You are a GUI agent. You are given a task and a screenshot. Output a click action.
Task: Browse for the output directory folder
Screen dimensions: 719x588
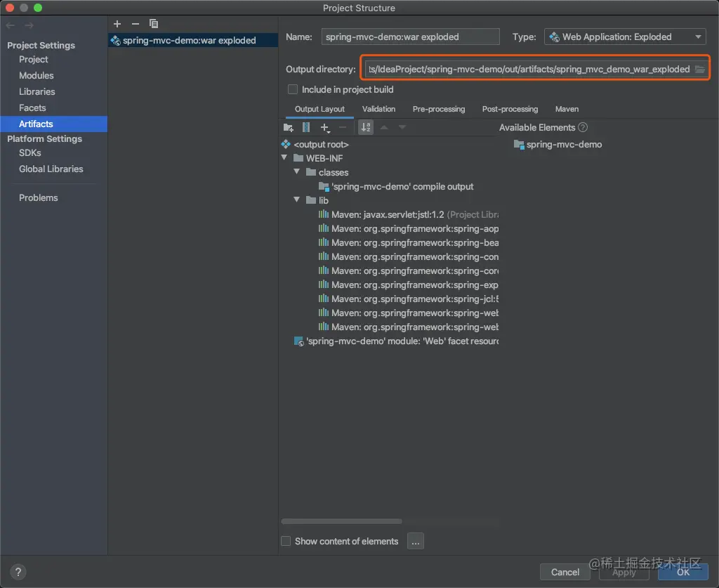pos(699,70)
